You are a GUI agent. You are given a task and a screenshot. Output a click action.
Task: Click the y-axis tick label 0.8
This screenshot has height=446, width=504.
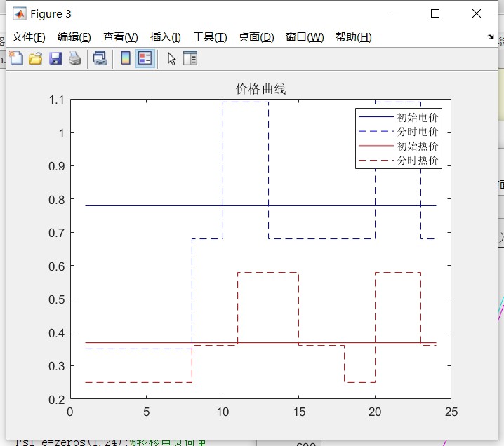[57, 200]
